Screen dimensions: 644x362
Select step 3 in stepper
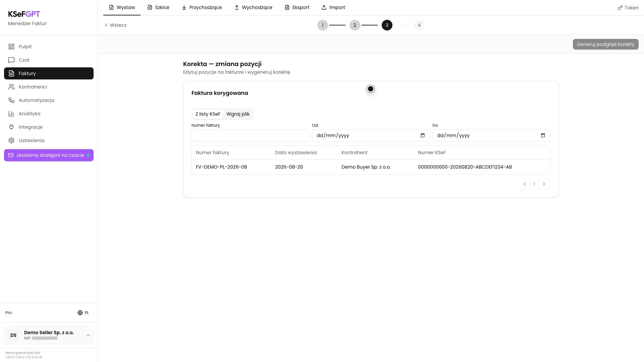(x=387, y=25)
